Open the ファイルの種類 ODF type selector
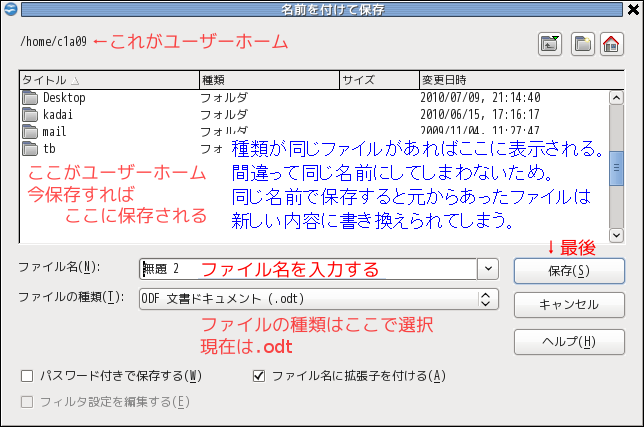Screen dimensions: 644x427 319,298
